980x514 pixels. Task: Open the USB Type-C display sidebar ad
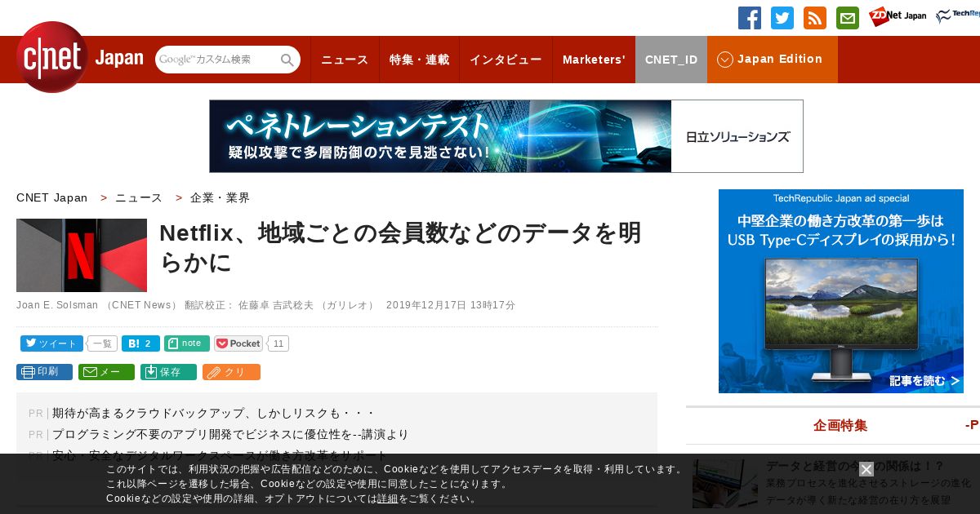[841, 291]
